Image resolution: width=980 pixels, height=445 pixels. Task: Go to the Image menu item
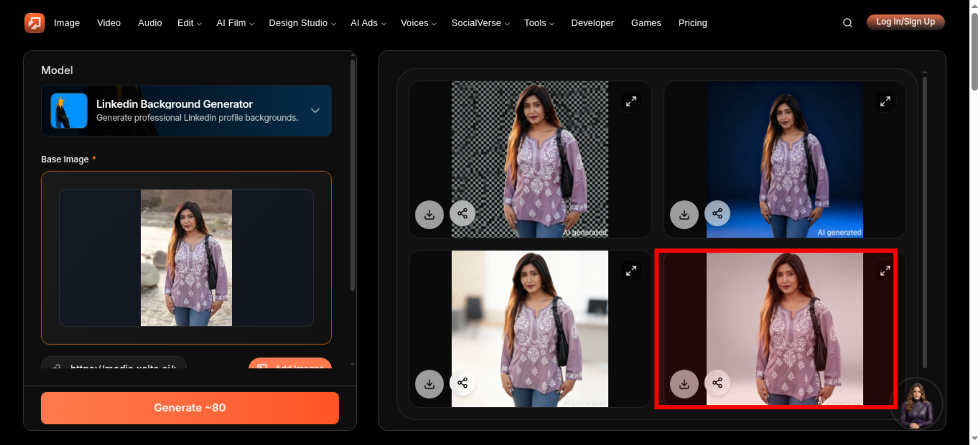pos(67,23)
